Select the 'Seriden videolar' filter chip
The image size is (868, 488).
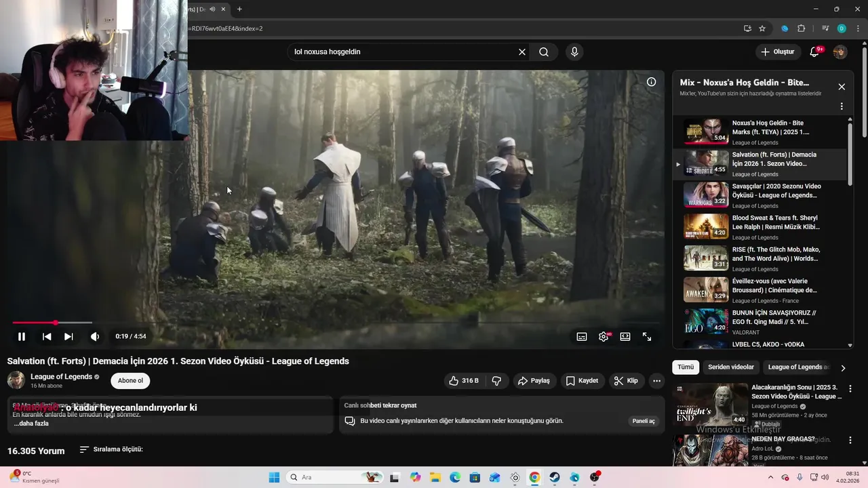point(730,367)
